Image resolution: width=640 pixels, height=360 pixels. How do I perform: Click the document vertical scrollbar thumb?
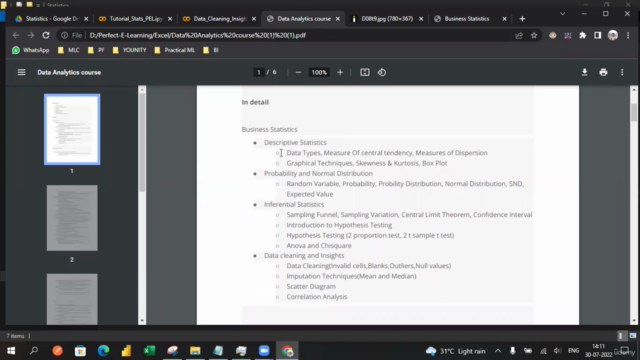click(634, 113)
